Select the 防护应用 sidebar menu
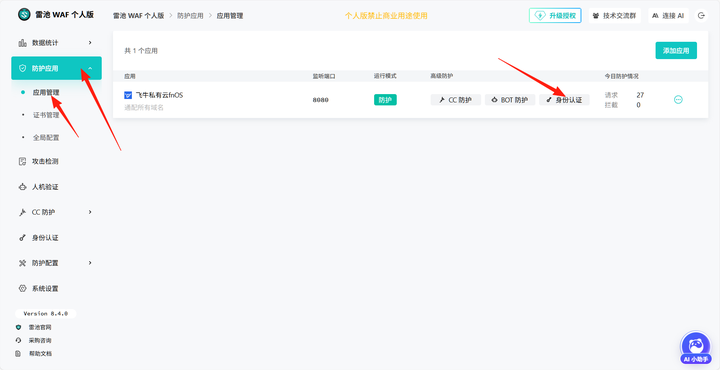The height and width of the screenshot is (370, 720). pos(56,68)
